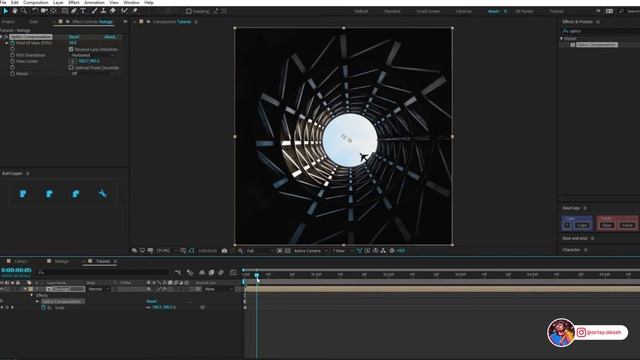Open the Animation menu

click(x=94, y=2)
